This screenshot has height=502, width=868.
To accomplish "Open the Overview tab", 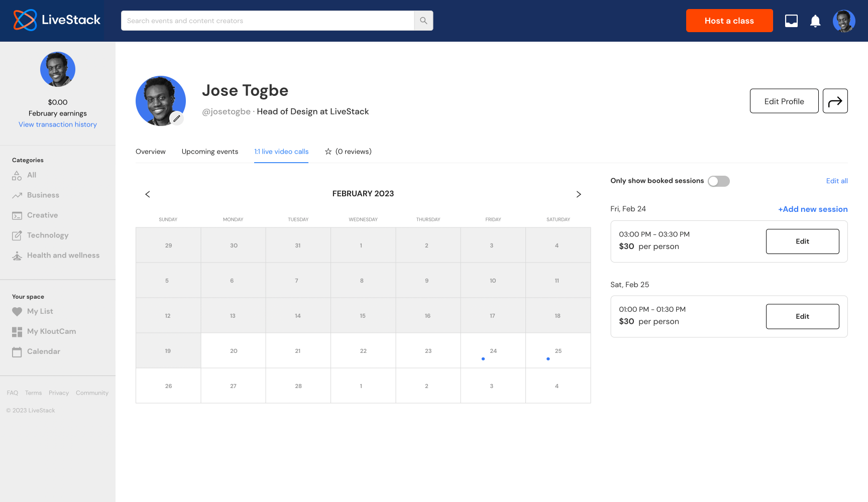I will click(x=150, y=151).
